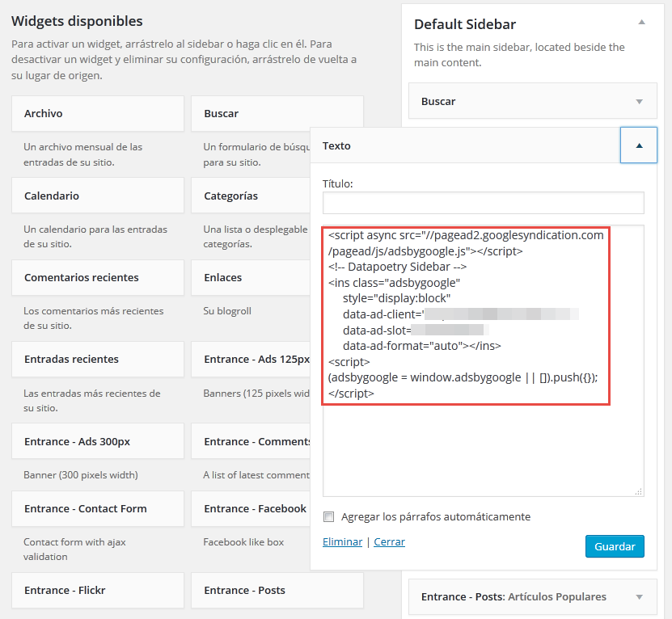Click the code comment 'Datapoetry Sidebar'
The height and width of the screenshot is (619, 672).
397,267
